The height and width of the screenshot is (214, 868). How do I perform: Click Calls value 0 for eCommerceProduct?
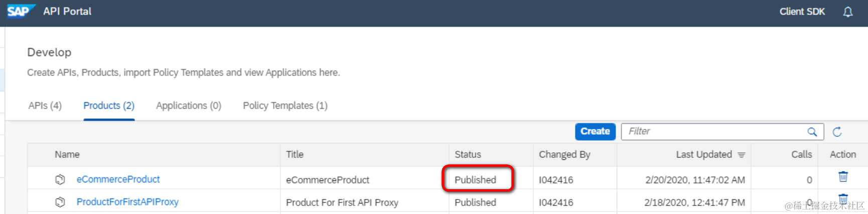coord(809,180)
